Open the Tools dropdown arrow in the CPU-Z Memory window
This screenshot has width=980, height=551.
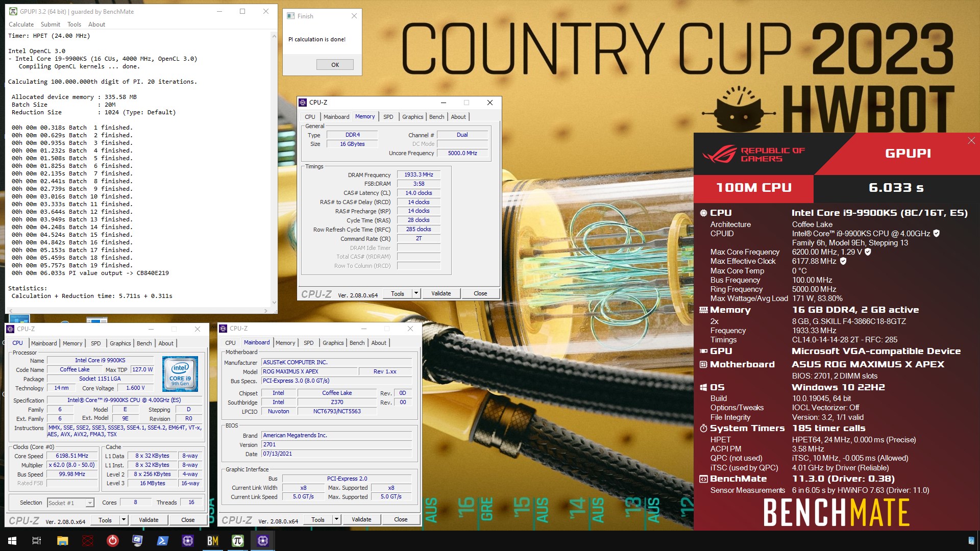tap(416, 293)
